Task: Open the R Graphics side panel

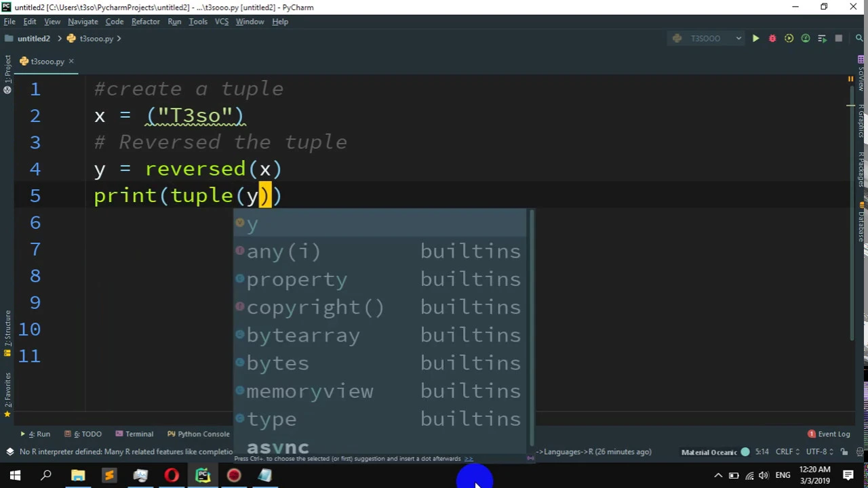Action: click(861, 122)
